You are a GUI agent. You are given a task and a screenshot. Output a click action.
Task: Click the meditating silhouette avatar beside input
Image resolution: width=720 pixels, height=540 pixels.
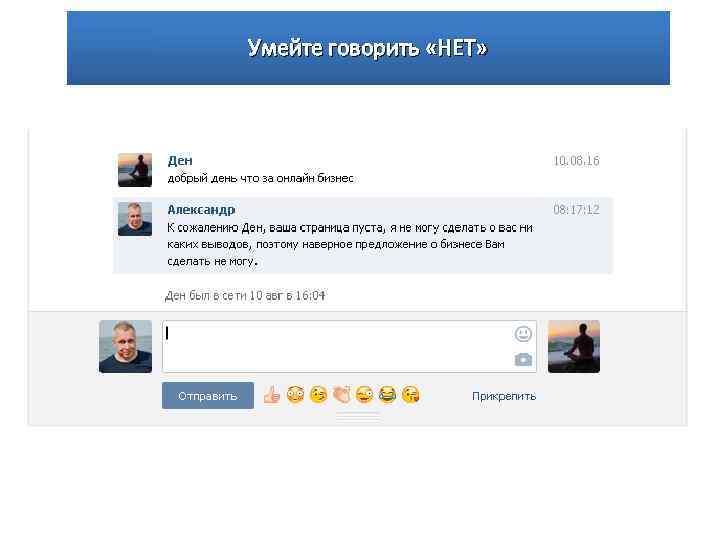pos(574,347)
